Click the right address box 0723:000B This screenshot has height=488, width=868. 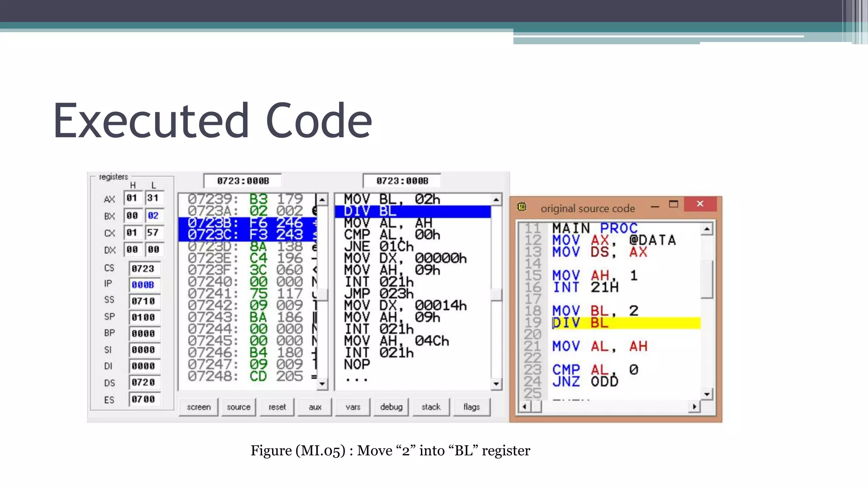tap(402, 181)
